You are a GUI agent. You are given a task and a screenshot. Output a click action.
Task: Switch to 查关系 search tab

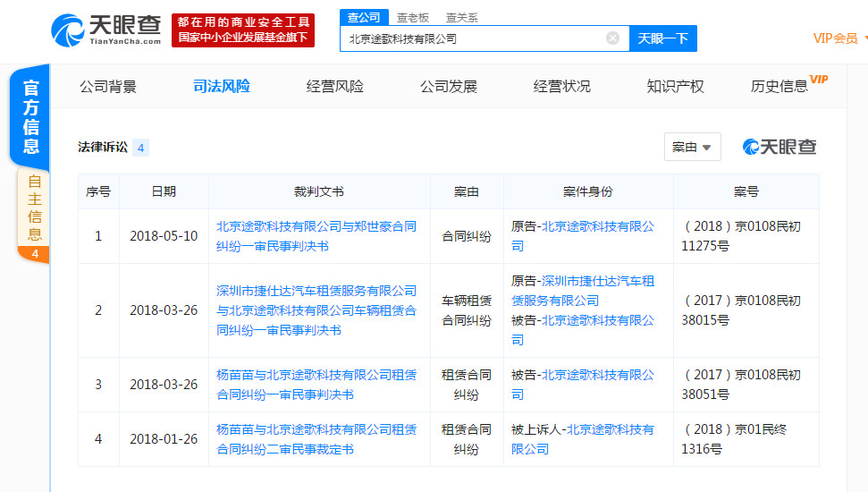coord(461,17)
